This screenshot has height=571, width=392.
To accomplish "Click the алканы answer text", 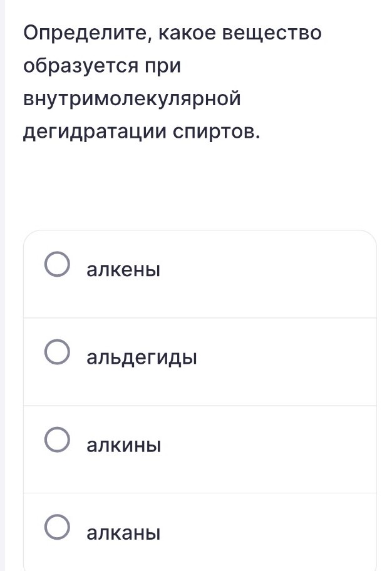I will pos(123,532).
